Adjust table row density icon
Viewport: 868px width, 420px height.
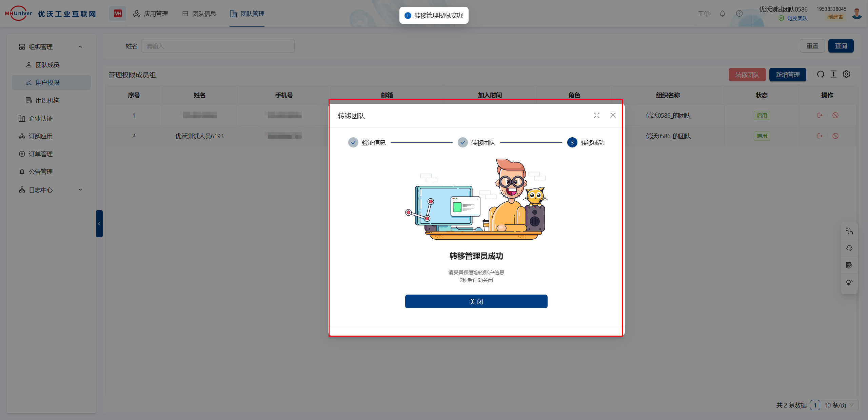833,74
